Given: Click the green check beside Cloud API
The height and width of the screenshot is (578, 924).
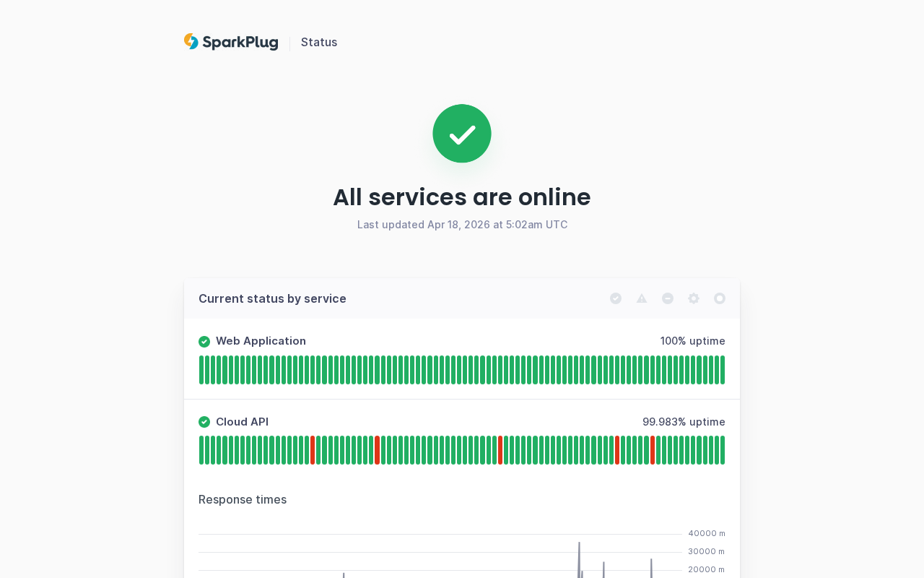Looking at the screenshot, I should pyautogui.click(x=204, y=422).
